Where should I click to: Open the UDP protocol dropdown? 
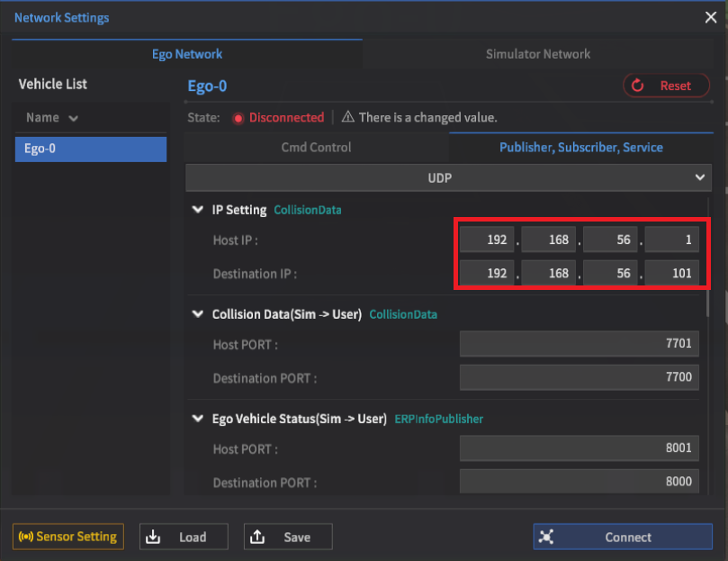click(448, 177)
